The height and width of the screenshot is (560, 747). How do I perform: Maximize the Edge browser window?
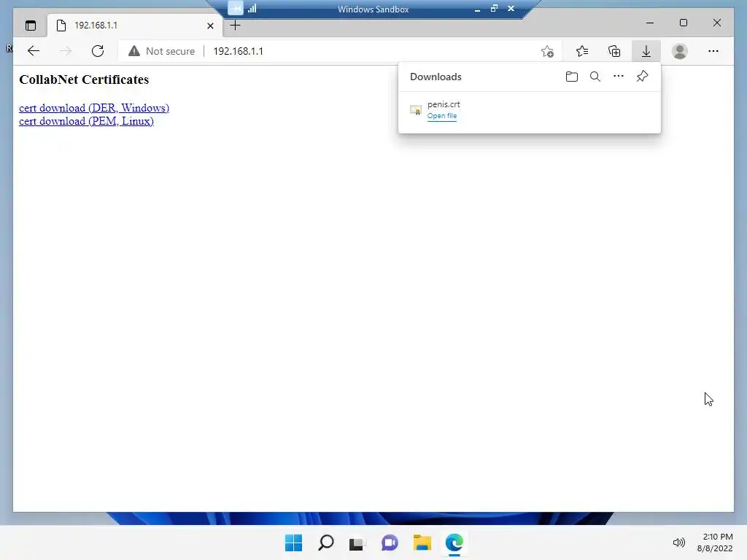683,23
